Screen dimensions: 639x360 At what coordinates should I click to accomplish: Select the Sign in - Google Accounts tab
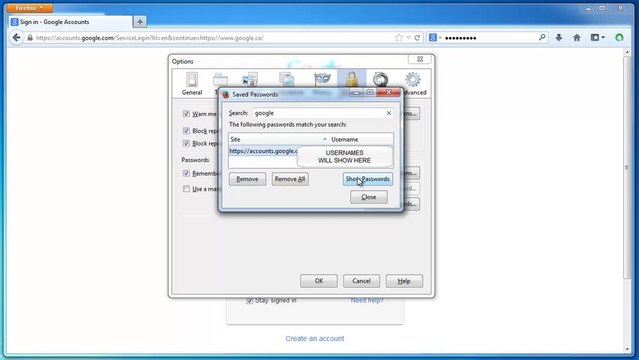70,22
